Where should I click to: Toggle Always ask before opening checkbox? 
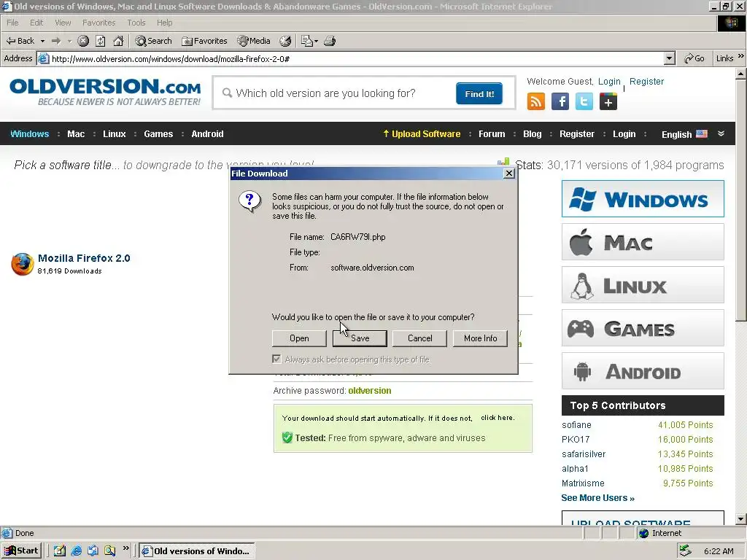pos(276,359)
